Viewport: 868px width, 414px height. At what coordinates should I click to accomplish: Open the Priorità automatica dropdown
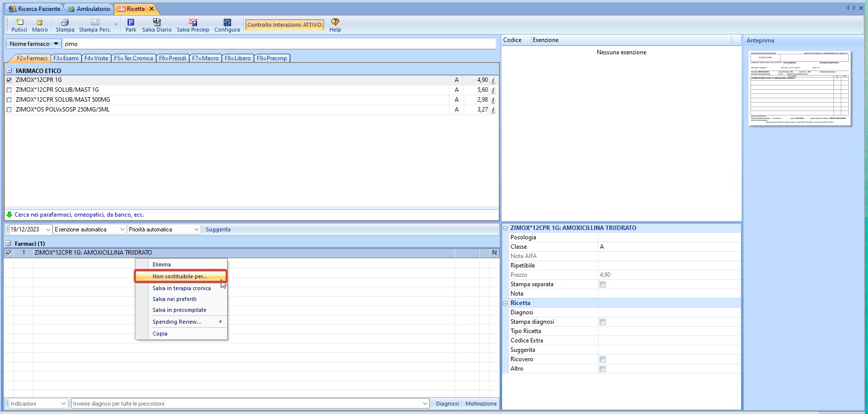197,229
